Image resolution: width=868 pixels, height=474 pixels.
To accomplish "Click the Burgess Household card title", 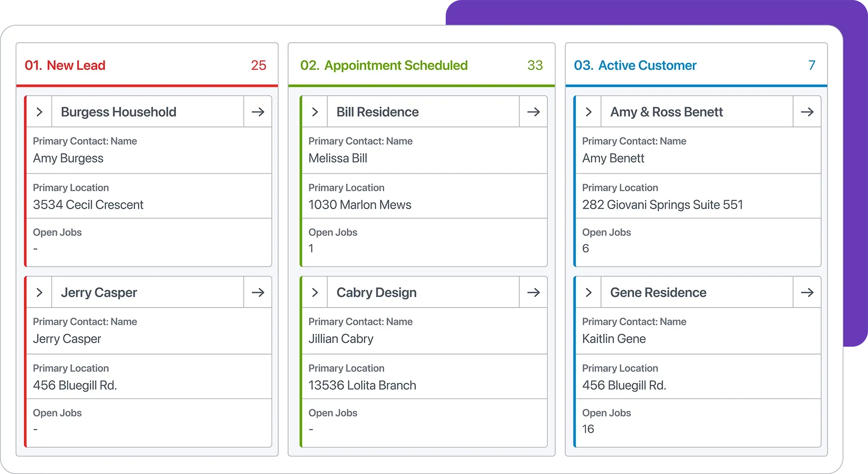I will [119, 112].
